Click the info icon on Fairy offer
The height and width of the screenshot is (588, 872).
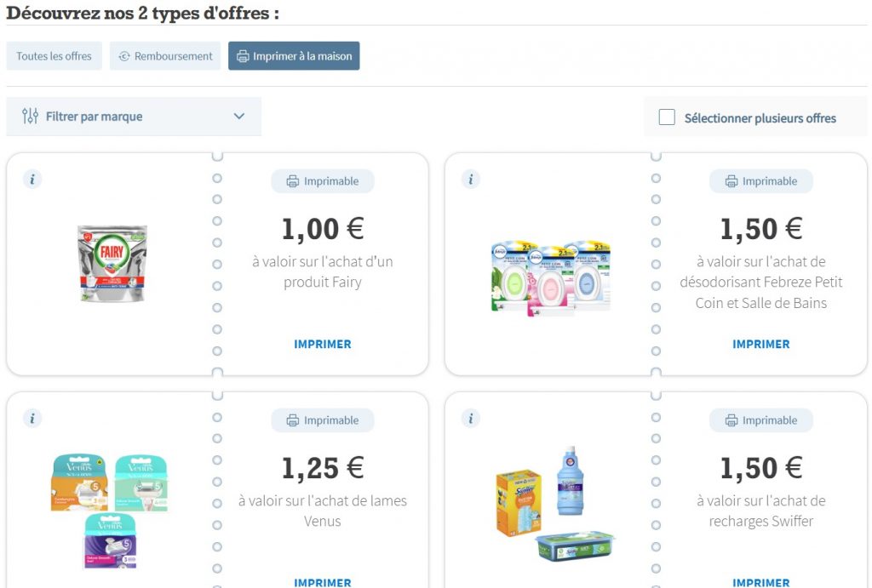[x=32, y=180]
